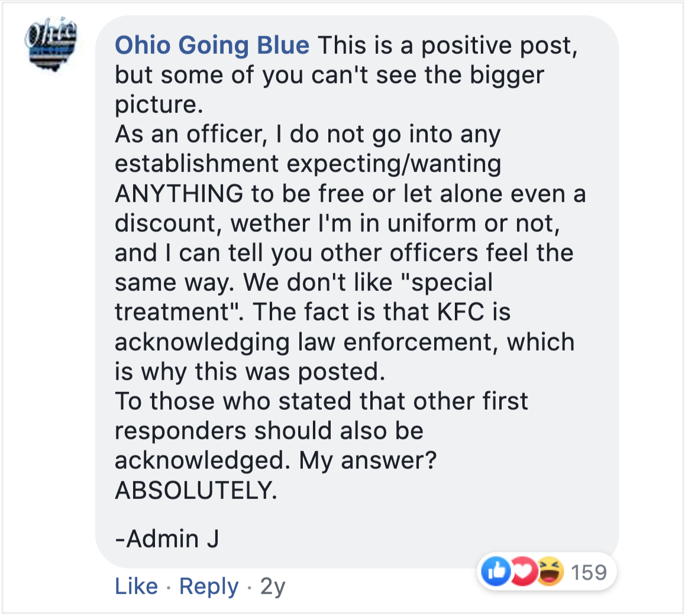Image resolution: width=685 pixels, height=616 pixels.
Task: Select the white reactions pill background
Action: tap(547, 572)
